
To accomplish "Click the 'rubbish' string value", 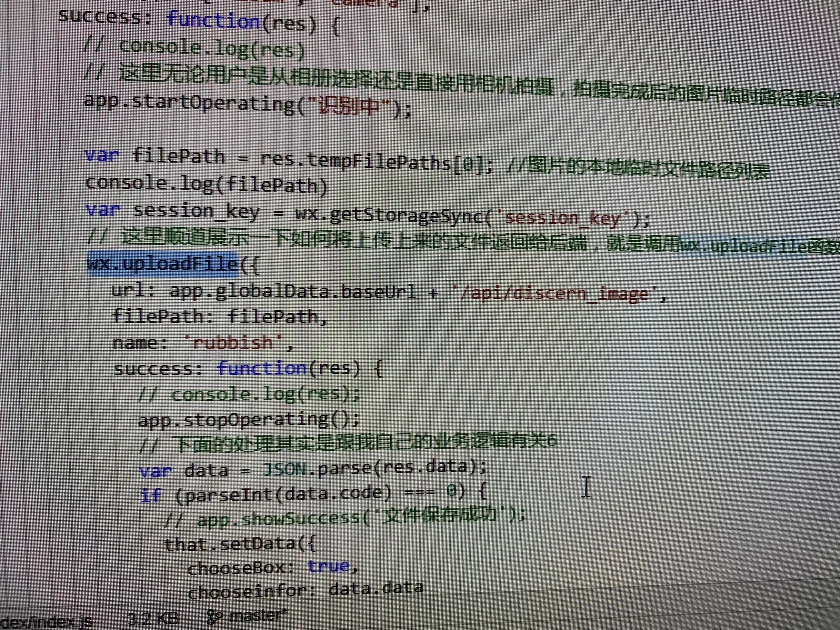I will tap(233, 343).
